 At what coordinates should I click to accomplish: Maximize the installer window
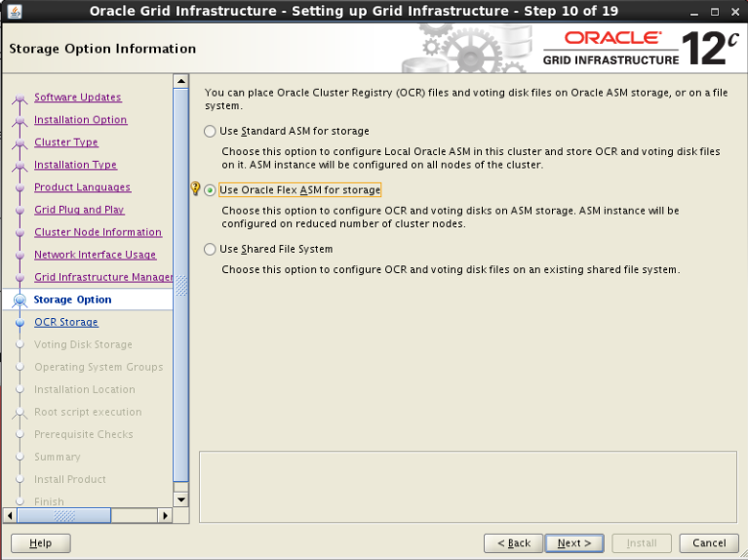point(715,12)
